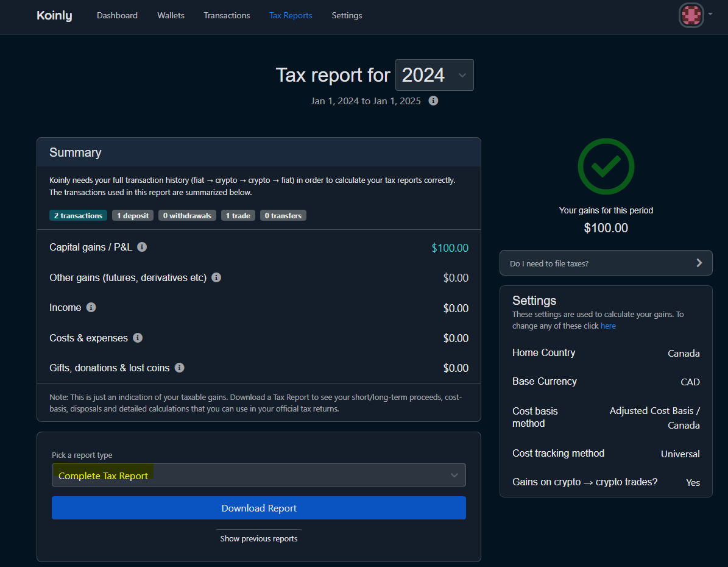Image resolution: width=728 pixels, height=567 pixels.
Task: Click the Adjusted Cost Basis / Canada value
Action: (x=655, y=418)
